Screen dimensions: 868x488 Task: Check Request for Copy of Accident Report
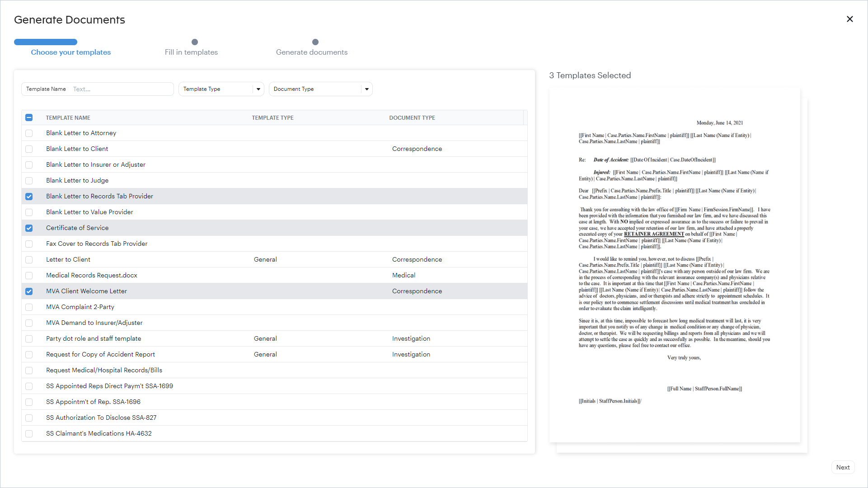click(x=29, y=355)
